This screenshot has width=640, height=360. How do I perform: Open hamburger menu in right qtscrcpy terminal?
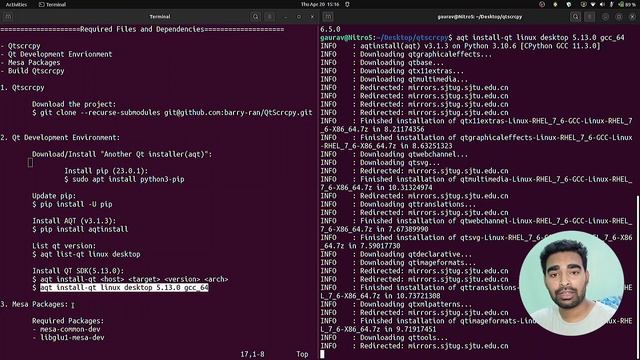pyautogui.click(x=589, y=17)
